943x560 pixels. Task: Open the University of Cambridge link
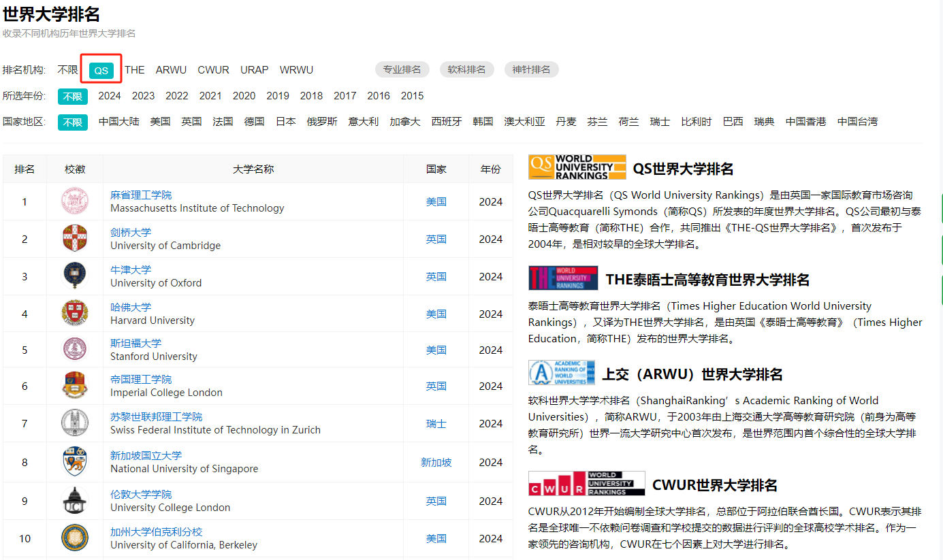click(132, 231)
